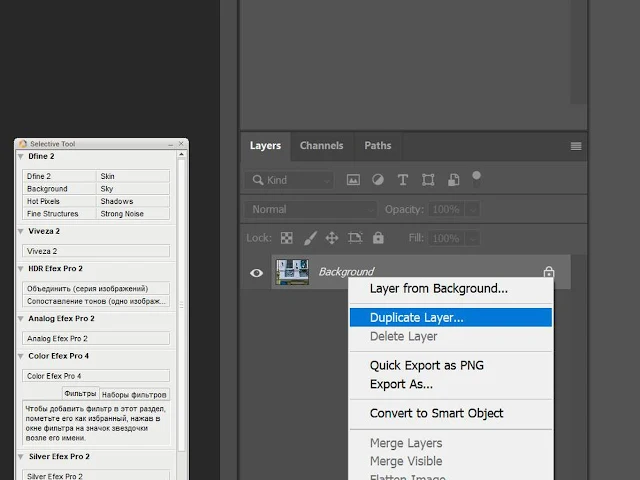Switch to the Channels tab
The image size is (640, 480).
click(x=322, y=146)
